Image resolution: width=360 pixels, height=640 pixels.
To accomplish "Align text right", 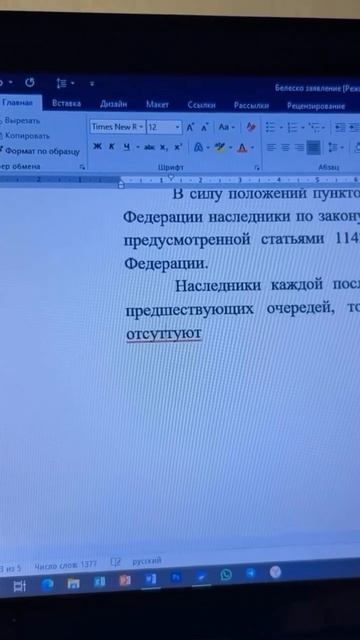I will click(300, 147).
